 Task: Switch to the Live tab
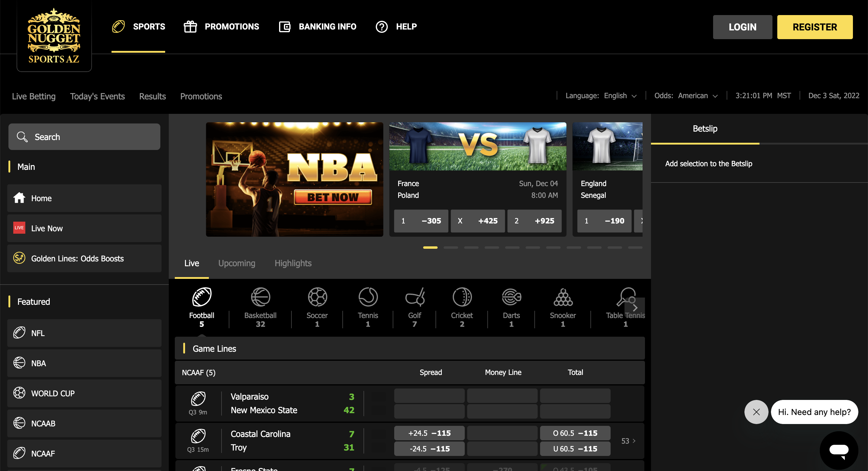192,263
